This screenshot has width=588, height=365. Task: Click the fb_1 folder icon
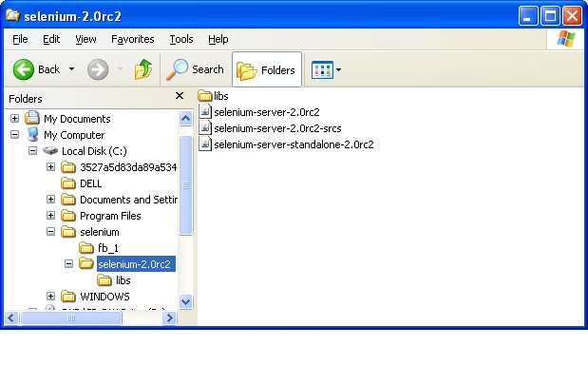click(x=86, y=247)
